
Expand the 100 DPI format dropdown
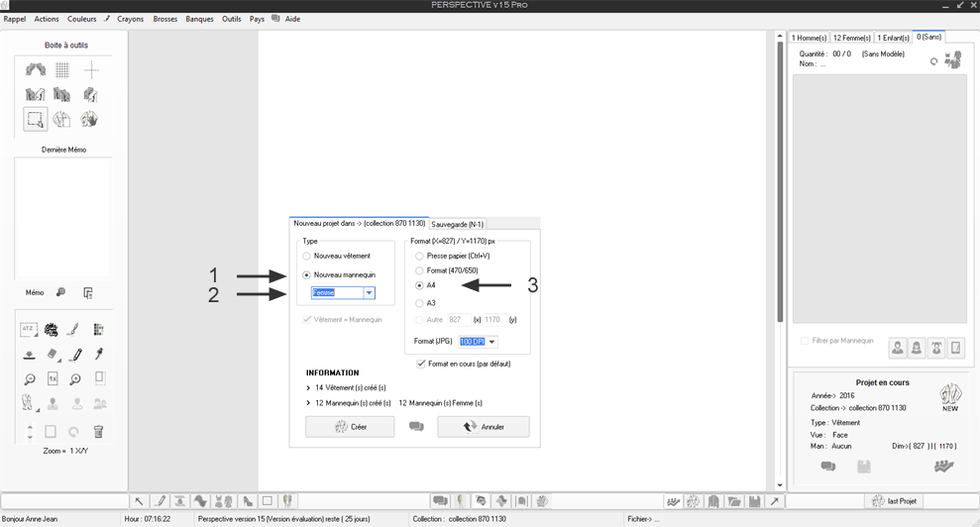[x=492, y=342]
